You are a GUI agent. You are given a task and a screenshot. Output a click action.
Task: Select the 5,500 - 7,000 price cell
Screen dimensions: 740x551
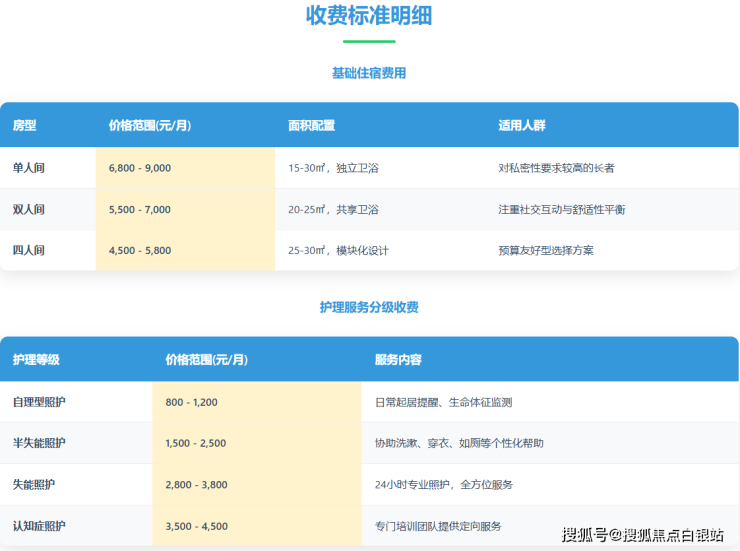pos(140,210)
